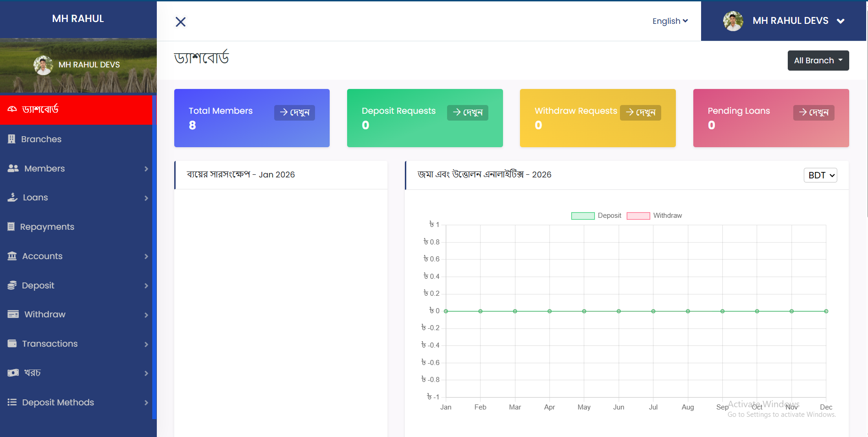Expand the Members submenu chevron
Screen dimensions: 868x437
point(146,169)
